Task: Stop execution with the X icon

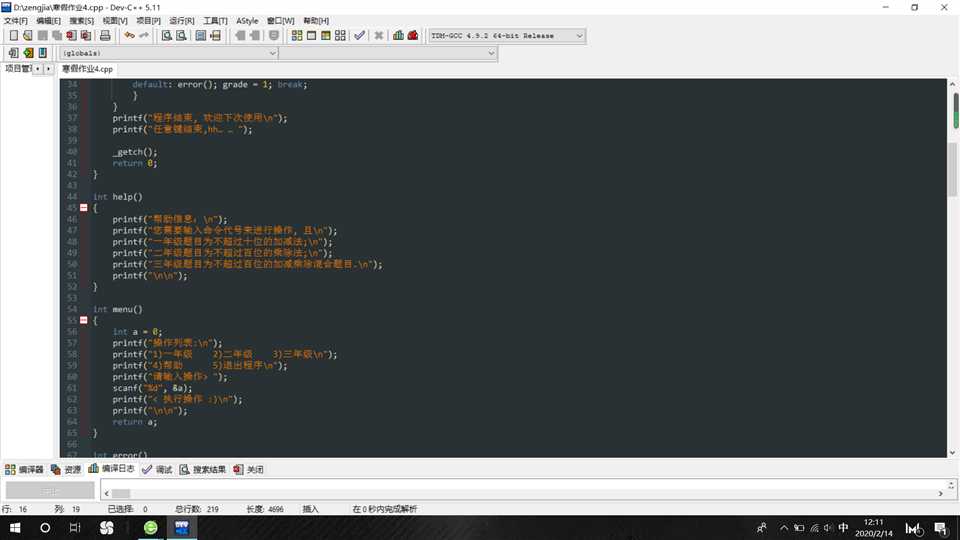Action: 379,36
